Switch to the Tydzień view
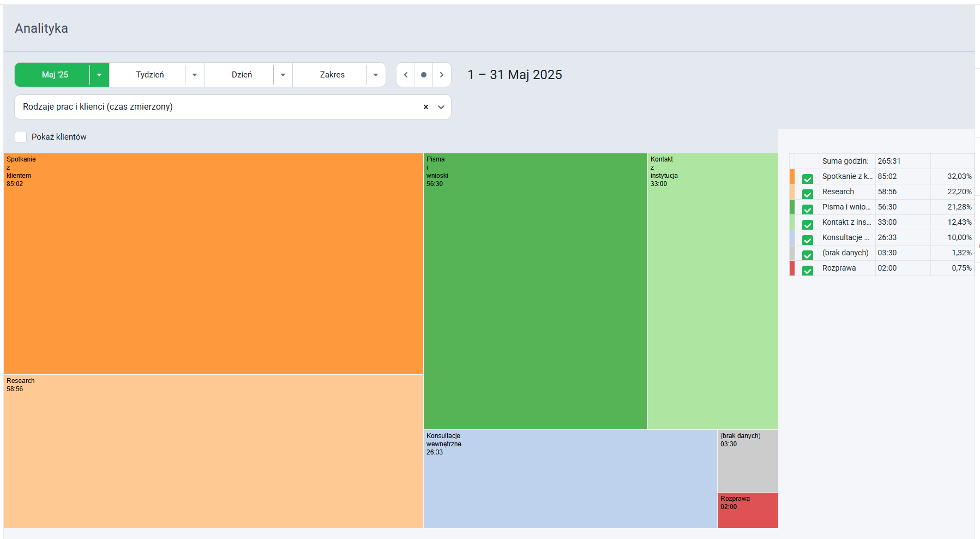The image size is (980, 539). point(150,75)
